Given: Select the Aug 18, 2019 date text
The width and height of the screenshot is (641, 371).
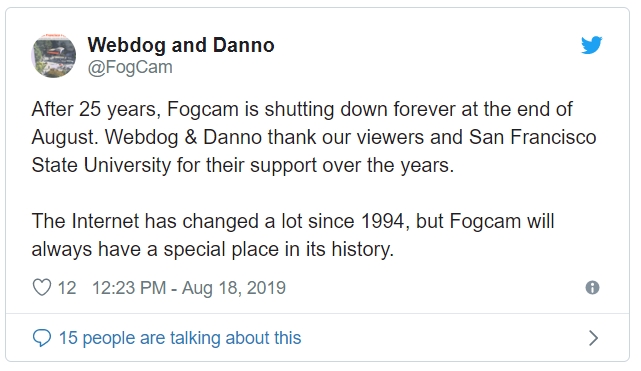Looking at the screenshot, I should 233,288.
